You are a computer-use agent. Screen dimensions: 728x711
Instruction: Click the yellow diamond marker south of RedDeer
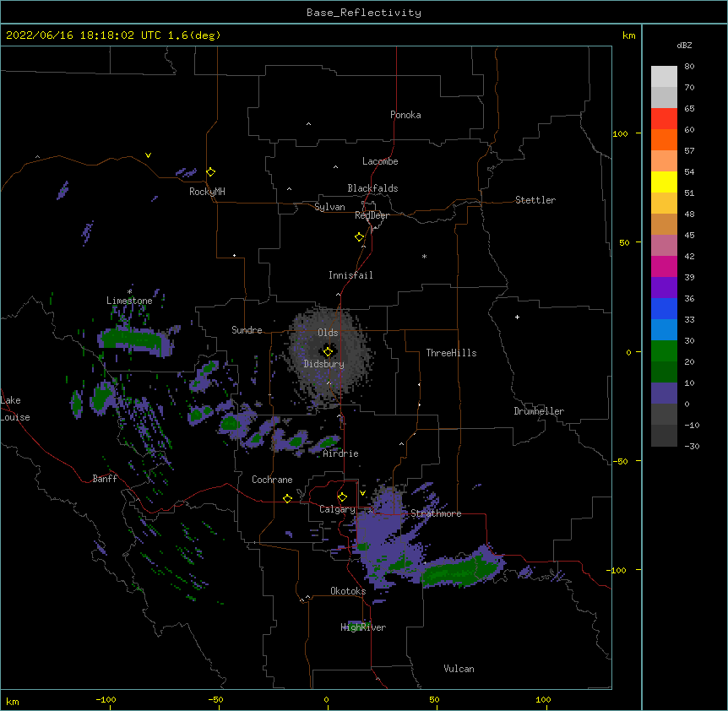point(359,237)
